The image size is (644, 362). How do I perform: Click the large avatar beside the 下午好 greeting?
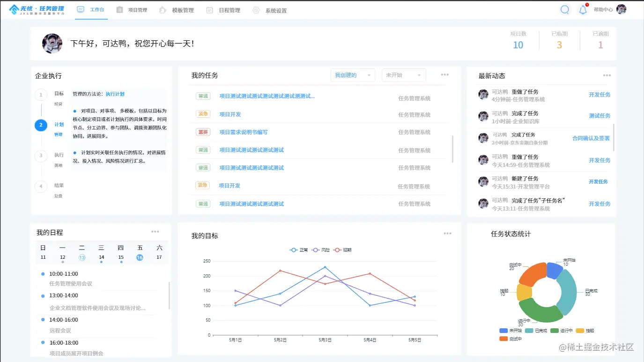(52, 43)
